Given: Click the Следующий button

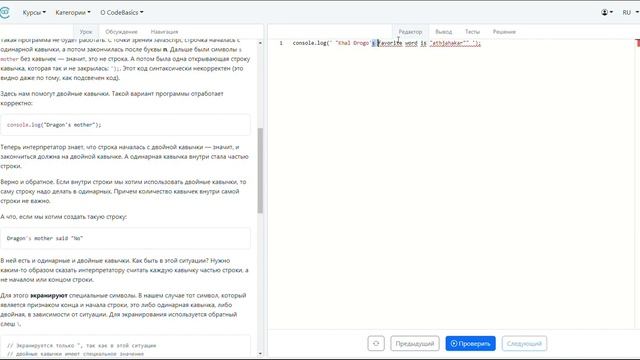Looking at the screenshot, I should [x=524, y=343].
